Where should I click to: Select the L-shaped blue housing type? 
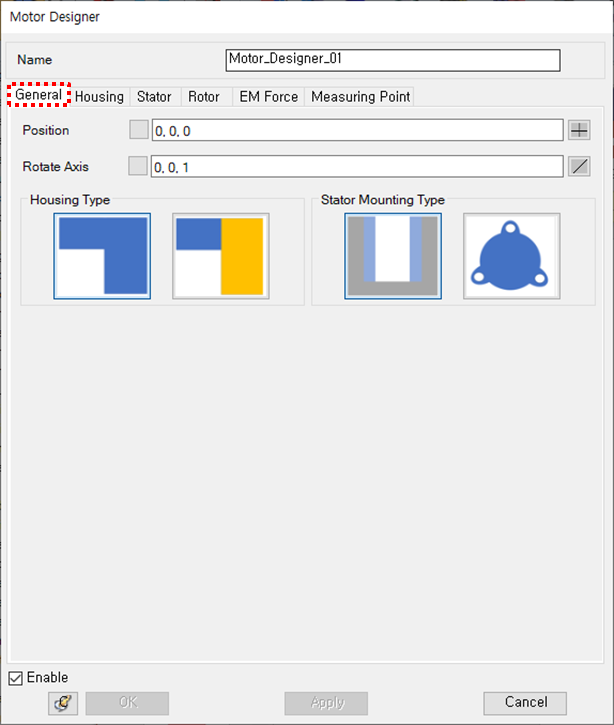click(102, 256)
